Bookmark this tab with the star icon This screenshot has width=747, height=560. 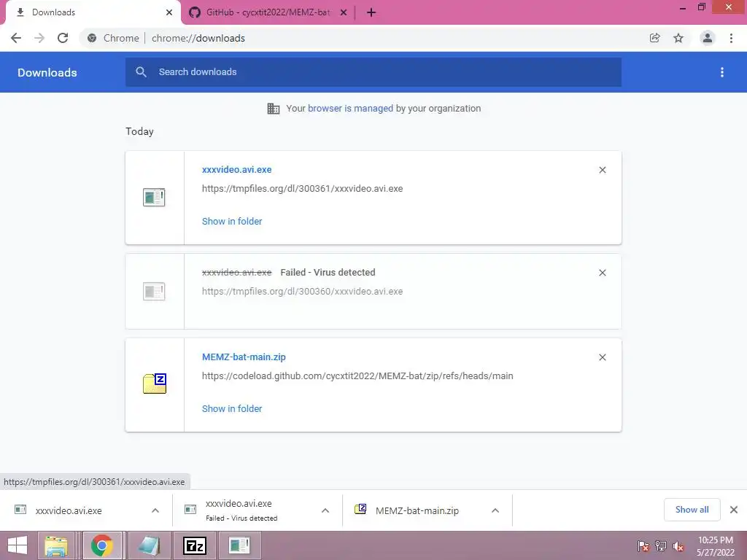[678, 38]
